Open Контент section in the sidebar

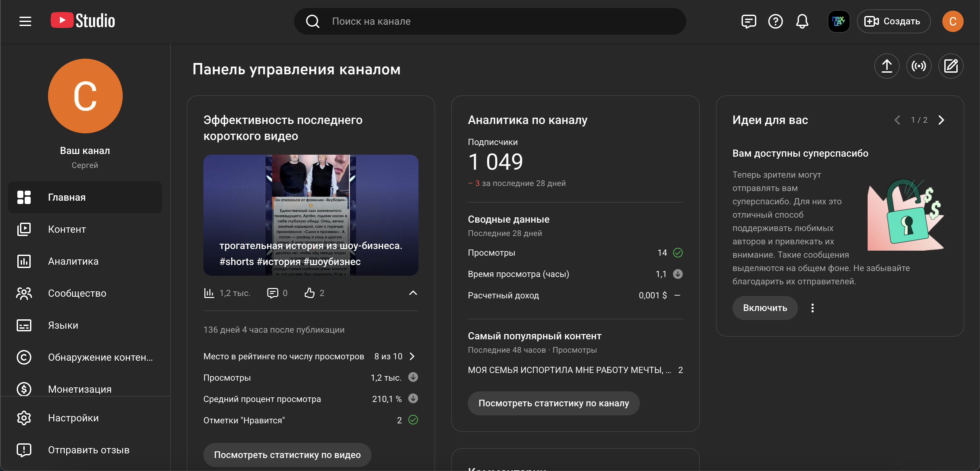[x=67, y=229]
